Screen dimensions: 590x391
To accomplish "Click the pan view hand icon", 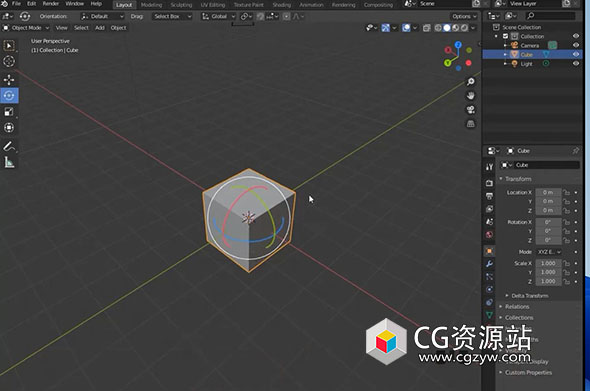I will [x=471, y=96].
